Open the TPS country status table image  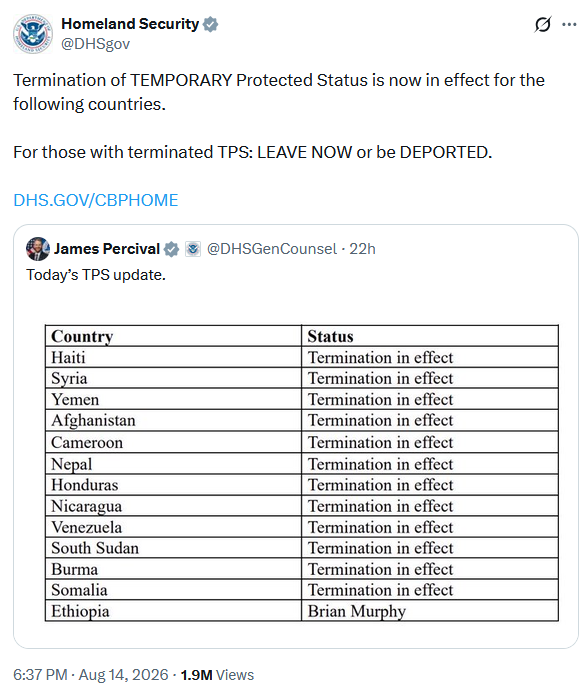[x=301, y=473]
